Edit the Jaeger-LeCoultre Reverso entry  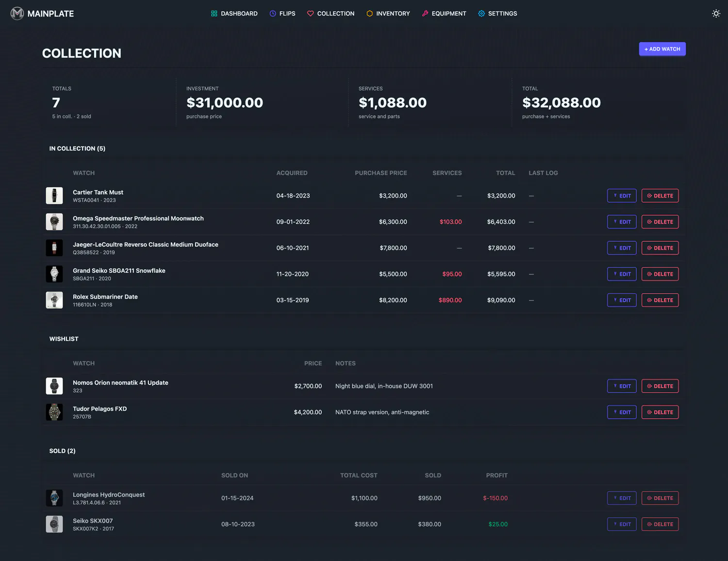tap(622, 248)
